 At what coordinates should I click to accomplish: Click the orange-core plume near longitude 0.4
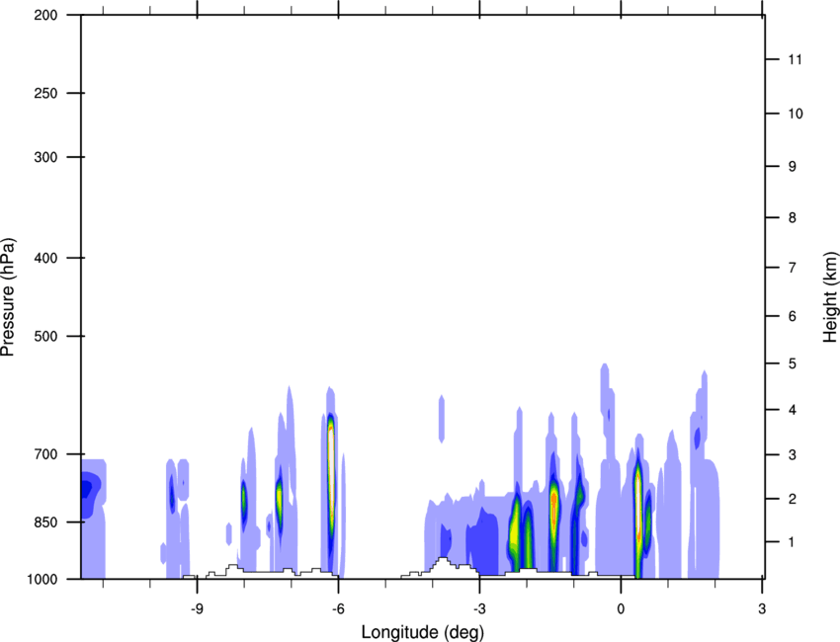pos(638,509)
